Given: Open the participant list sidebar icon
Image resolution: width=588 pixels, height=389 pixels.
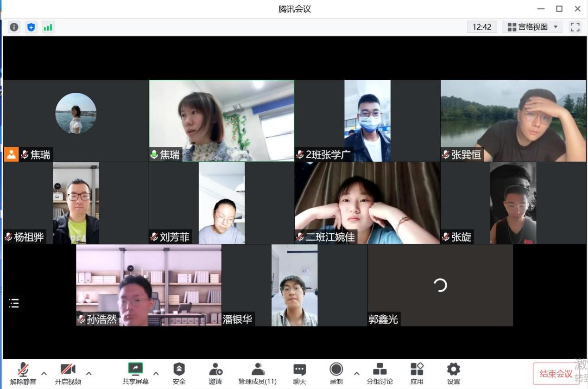Looking at the screenshot, I should click(14, 304).
